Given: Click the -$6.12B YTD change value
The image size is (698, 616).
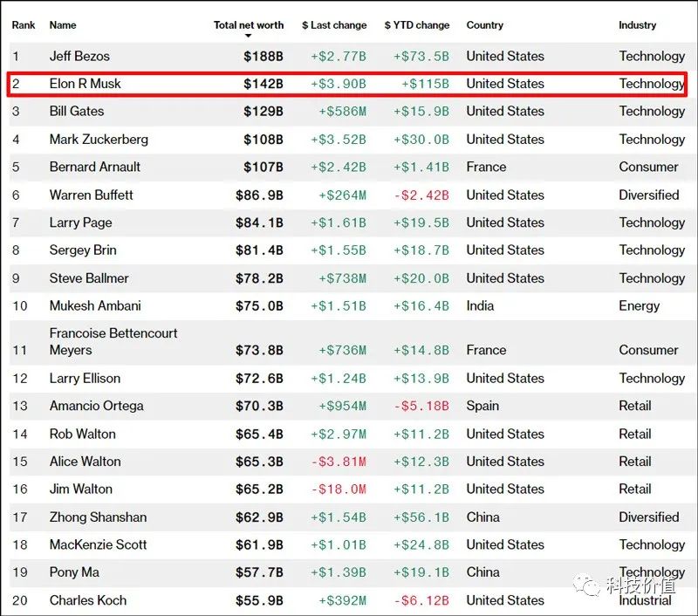Looking at the screenshot, I should (x=421, y=601).
